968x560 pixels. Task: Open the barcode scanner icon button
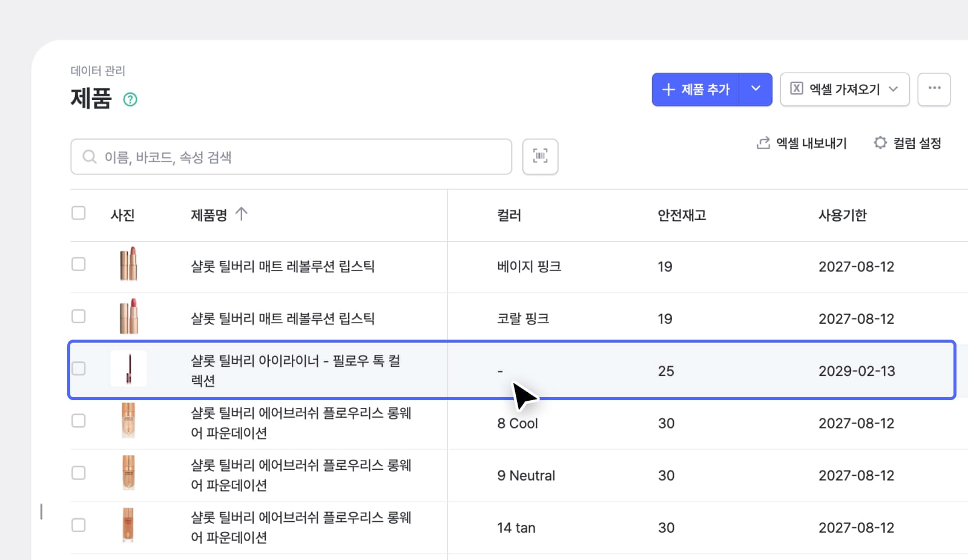pyautogui.click(x=540, y=157)
